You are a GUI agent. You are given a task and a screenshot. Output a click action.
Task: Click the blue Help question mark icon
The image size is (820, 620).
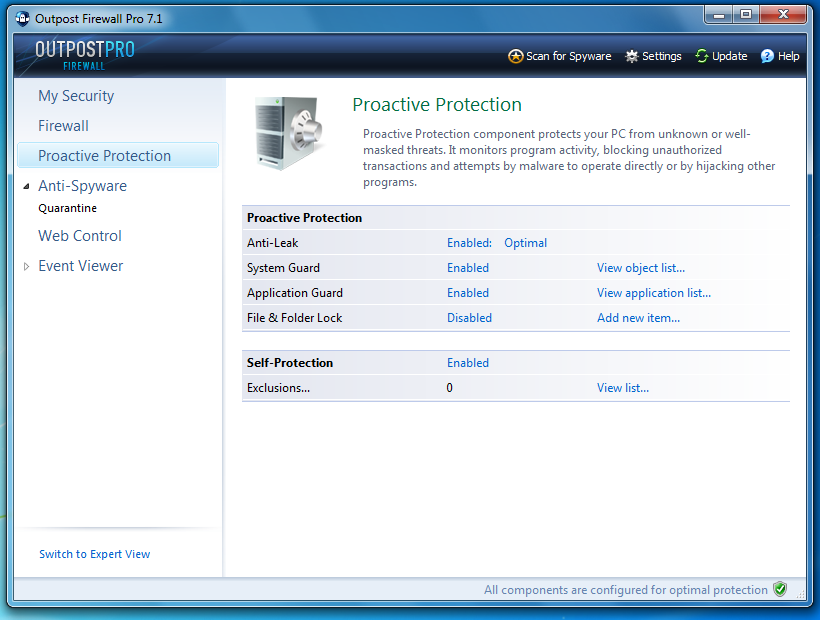point(767,56)
